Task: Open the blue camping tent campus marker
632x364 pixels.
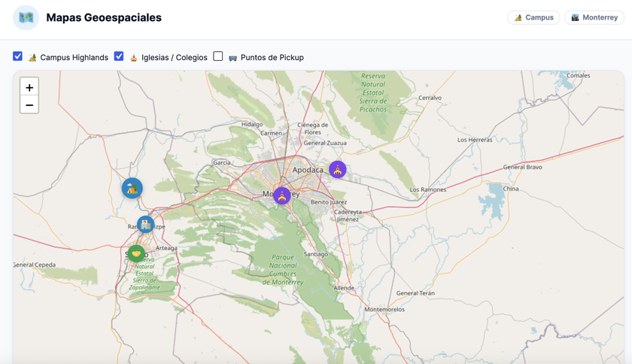Action: [132, 188]
